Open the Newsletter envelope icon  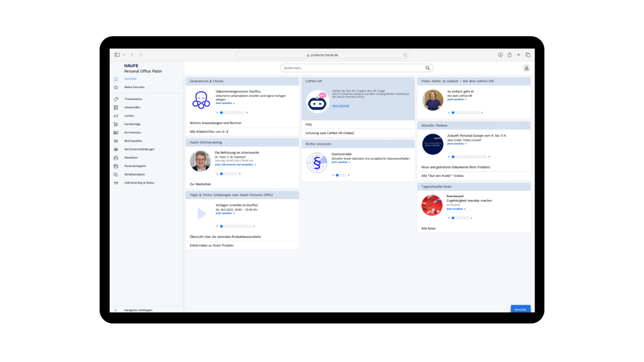(116, 158)
